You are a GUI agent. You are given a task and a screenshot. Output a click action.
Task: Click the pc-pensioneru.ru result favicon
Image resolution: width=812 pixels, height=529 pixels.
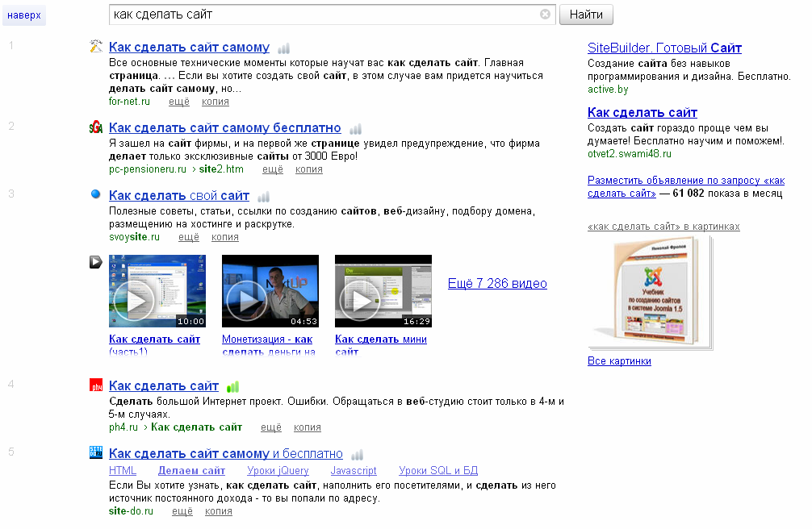click(x=96, y=127)
